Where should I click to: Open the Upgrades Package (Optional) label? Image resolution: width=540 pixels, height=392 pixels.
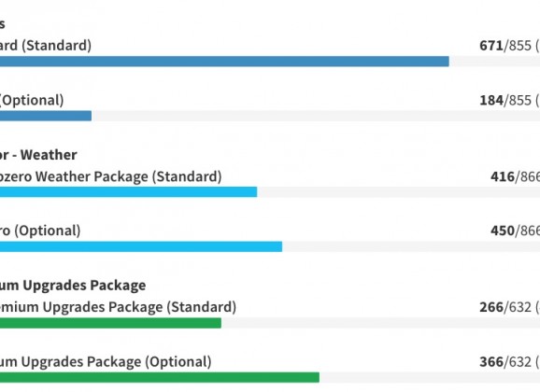click(106, 362)
